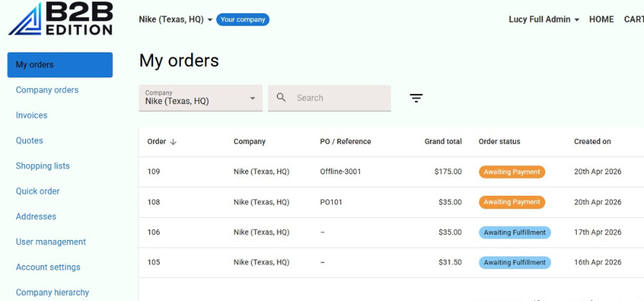Navigate to Shopping lists
644x301 pixels.
pos(43,166)
